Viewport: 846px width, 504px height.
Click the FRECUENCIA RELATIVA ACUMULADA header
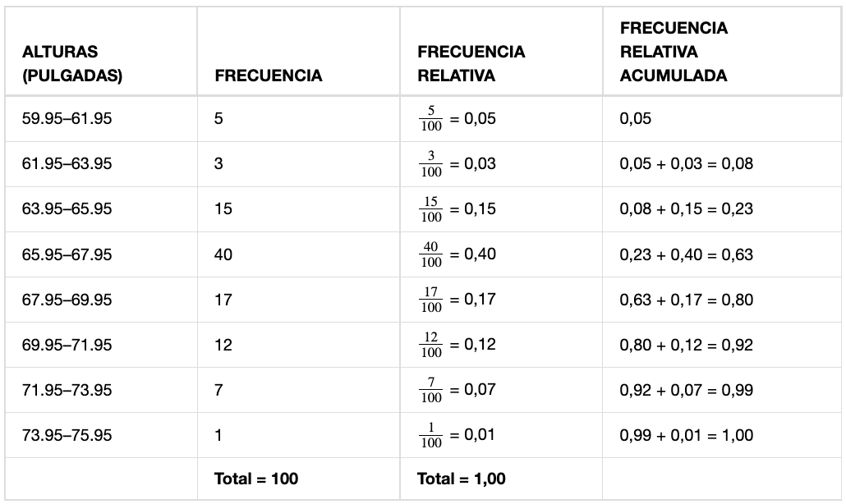click(x=674, y=52)
